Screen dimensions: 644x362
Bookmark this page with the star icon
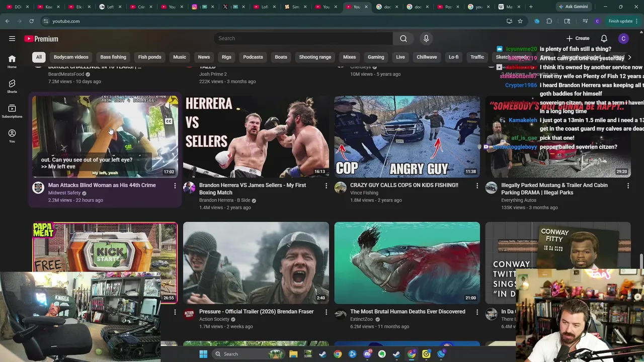tap(520, 21)
